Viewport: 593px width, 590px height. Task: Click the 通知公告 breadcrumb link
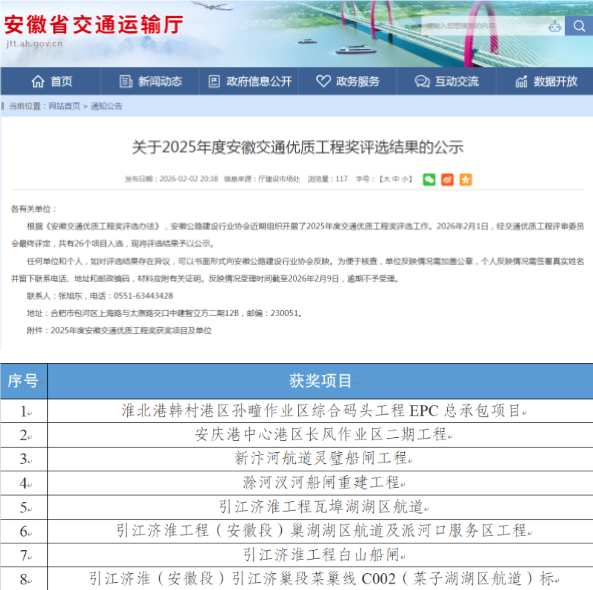[x=106, y=106]
